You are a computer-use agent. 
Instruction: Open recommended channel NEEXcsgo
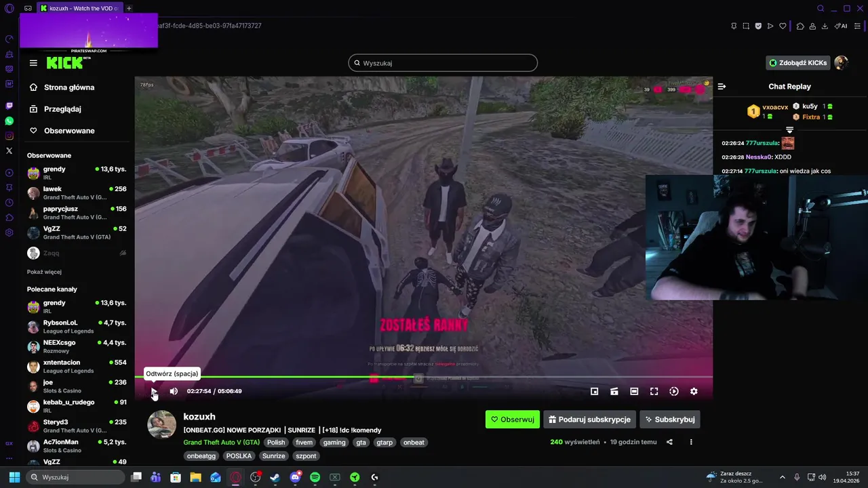[x=77, y=346]
